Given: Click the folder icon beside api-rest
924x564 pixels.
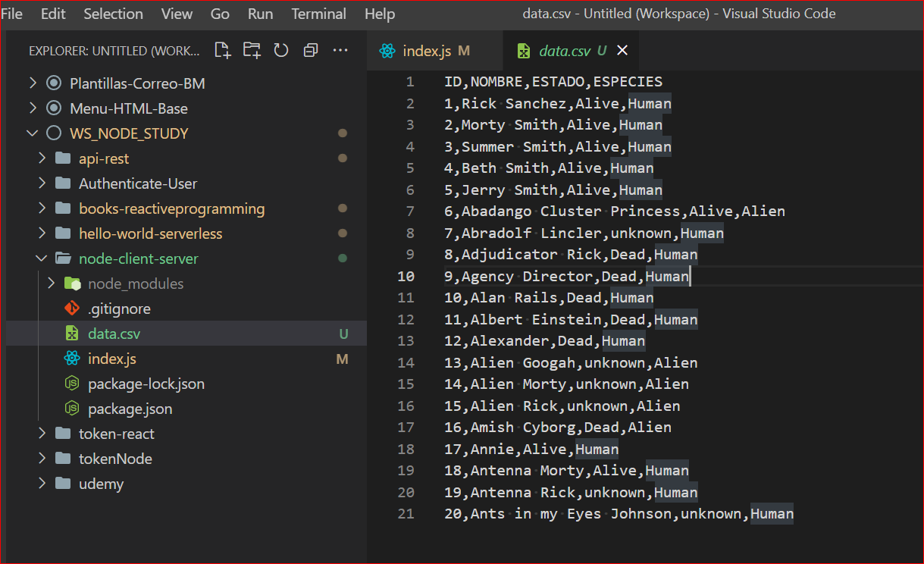Looking at the screenshot, I should tap(63, 158).
